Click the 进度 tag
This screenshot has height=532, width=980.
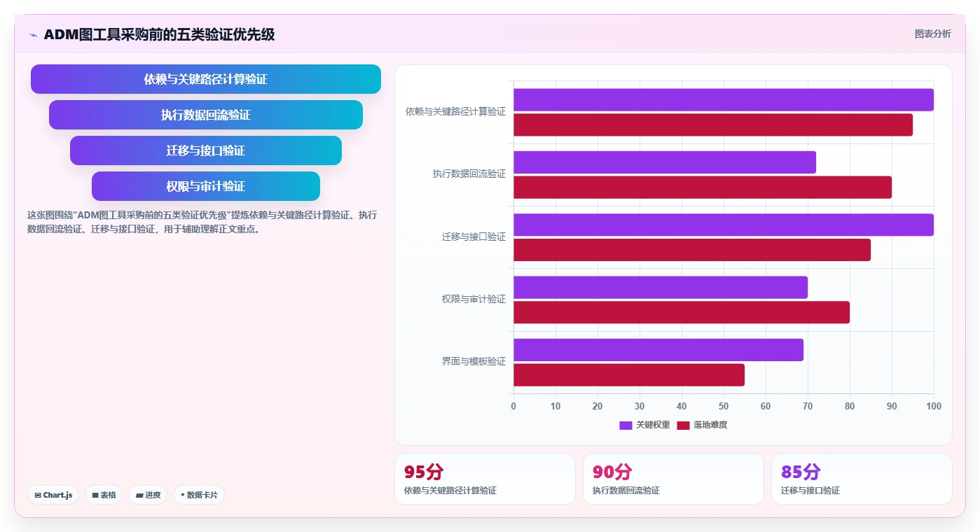[148, 495]
